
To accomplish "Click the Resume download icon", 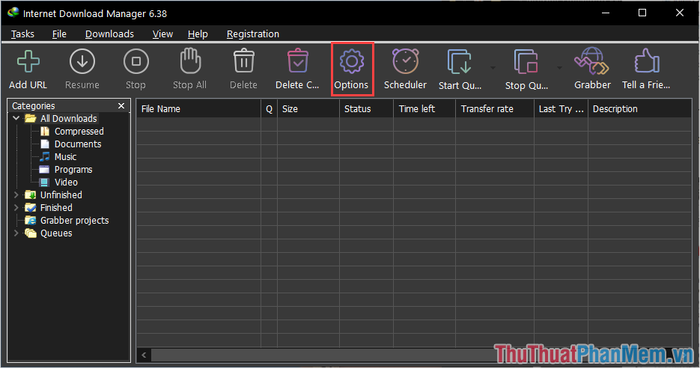I will pos(82,62).
